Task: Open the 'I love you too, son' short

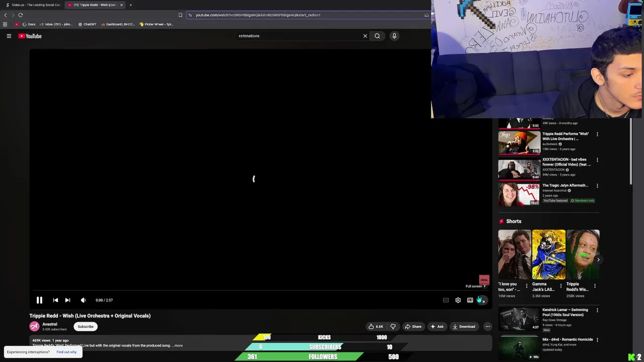Action: pos(515,254)
